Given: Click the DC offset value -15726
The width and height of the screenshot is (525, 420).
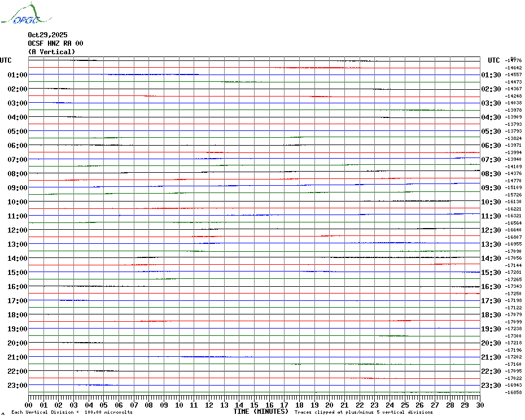Looking at the screenshot, I should [x=513, y=195].
